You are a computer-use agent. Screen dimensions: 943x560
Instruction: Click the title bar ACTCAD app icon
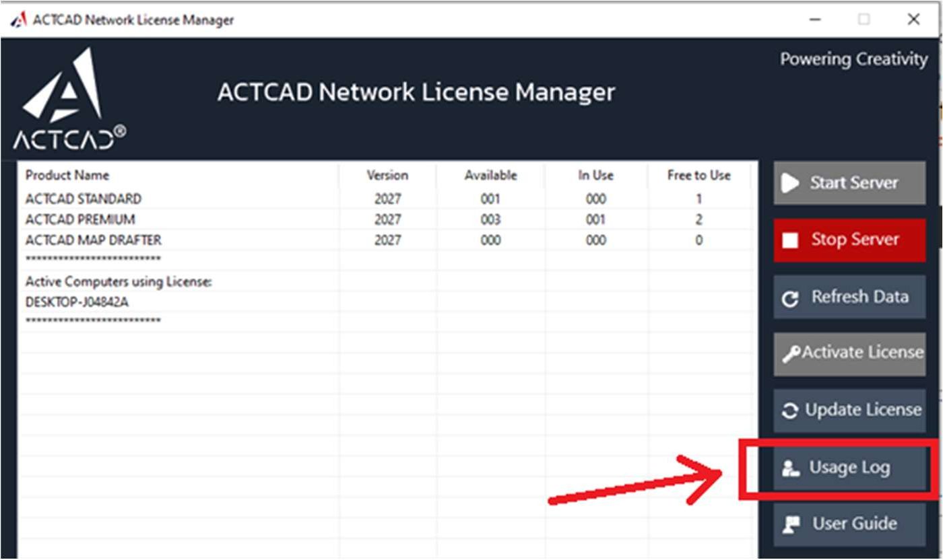tap(18, 20)
